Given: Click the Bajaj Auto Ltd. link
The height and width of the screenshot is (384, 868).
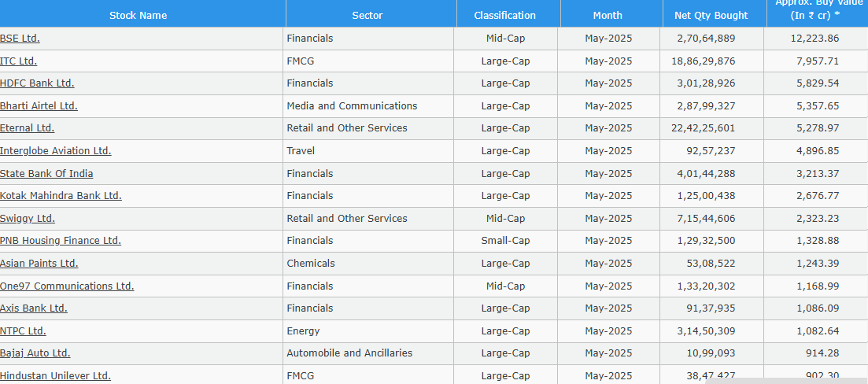Looking at the screenshot, I should pos(35,353).
